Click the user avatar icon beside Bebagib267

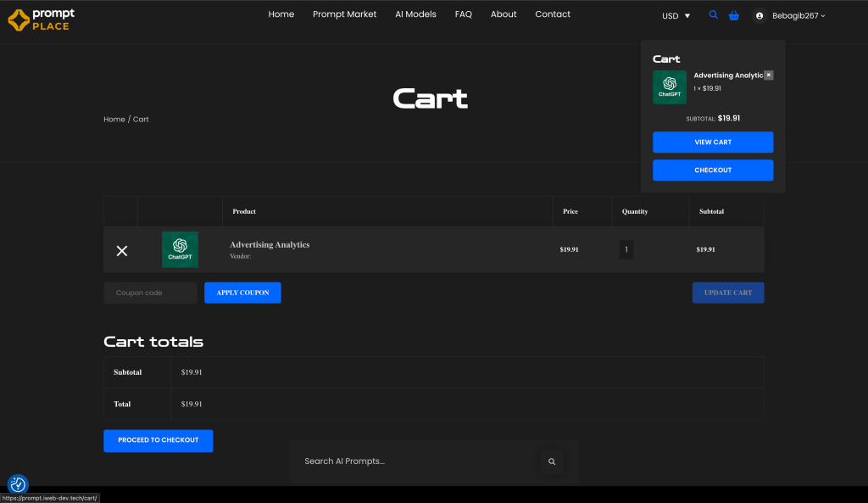tap(759, 15)
